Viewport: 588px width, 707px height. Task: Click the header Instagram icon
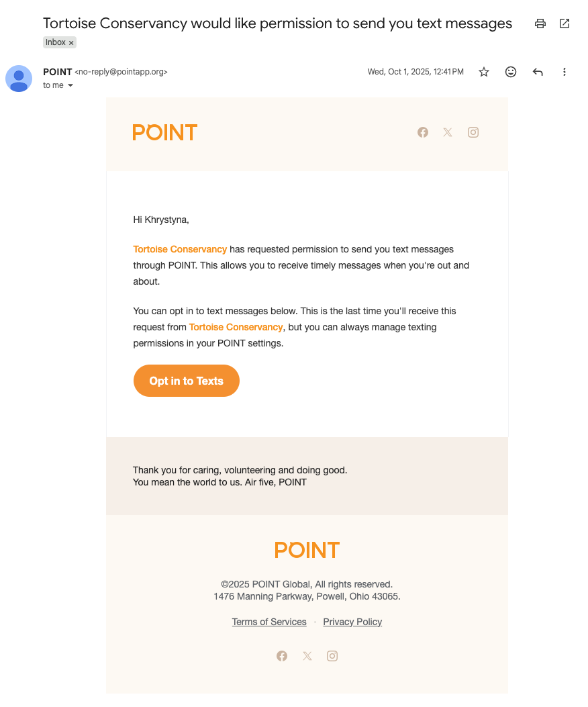click(473, 132)
